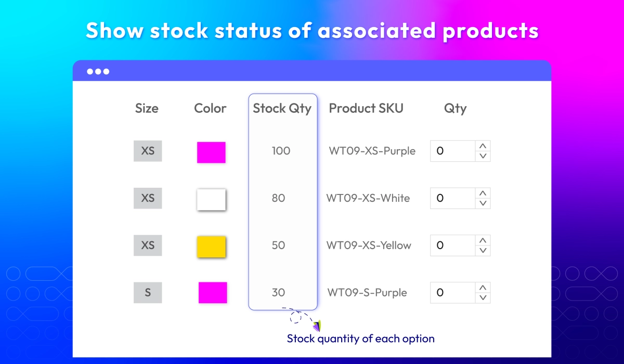This screenshot has height=364, width=624.
Task: Focus the quantity field for WT09-XS-Purple
Action: [452, 151]
